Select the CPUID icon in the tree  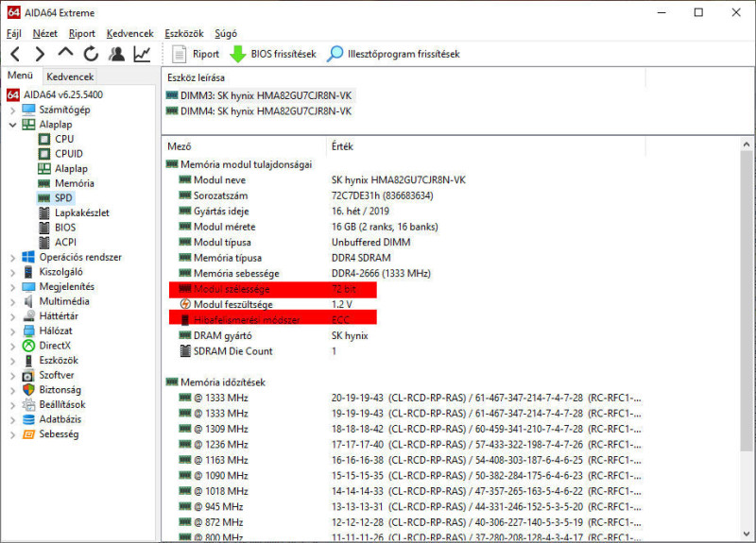44,154
